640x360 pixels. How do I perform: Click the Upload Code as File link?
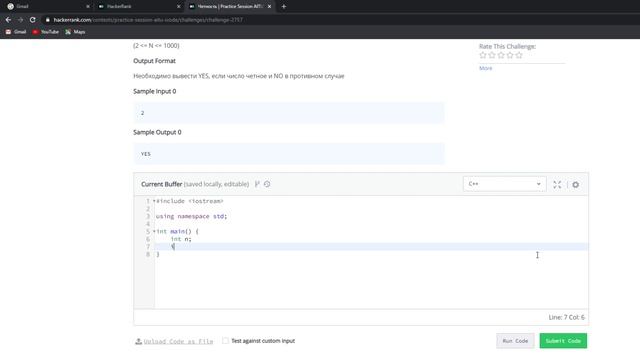tap(178, 341)
